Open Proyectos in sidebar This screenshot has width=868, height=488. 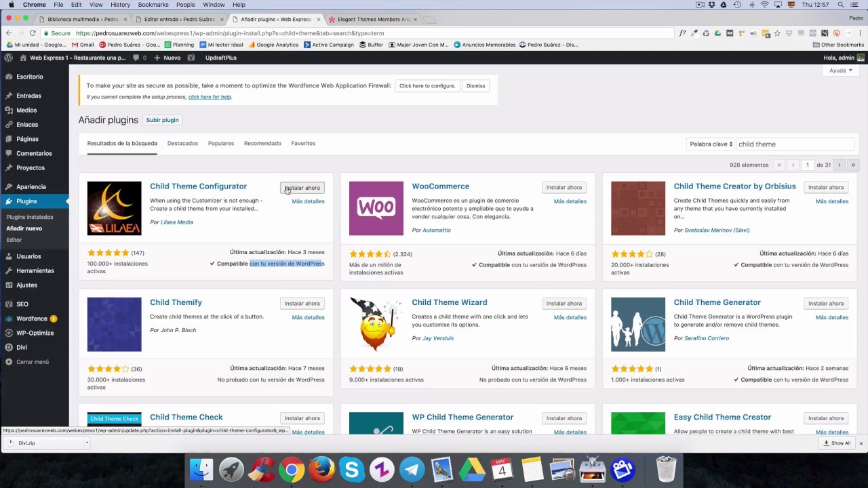coord(31,167)
